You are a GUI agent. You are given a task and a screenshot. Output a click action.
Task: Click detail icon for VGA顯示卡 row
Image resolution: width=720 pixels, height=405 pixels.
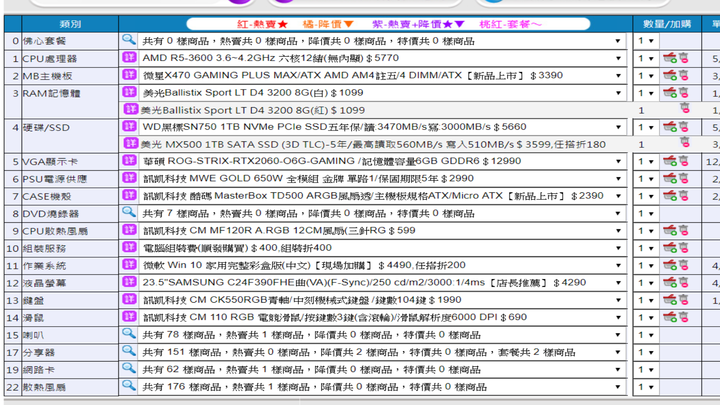click(x=129, y=160)
